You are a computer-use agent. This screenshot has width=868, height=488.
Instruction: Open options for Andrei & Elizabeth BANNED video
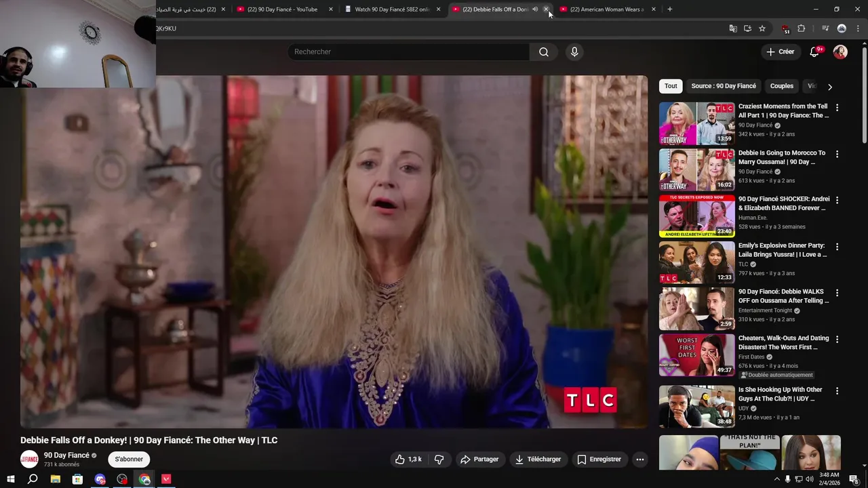[x=837, y=200]
